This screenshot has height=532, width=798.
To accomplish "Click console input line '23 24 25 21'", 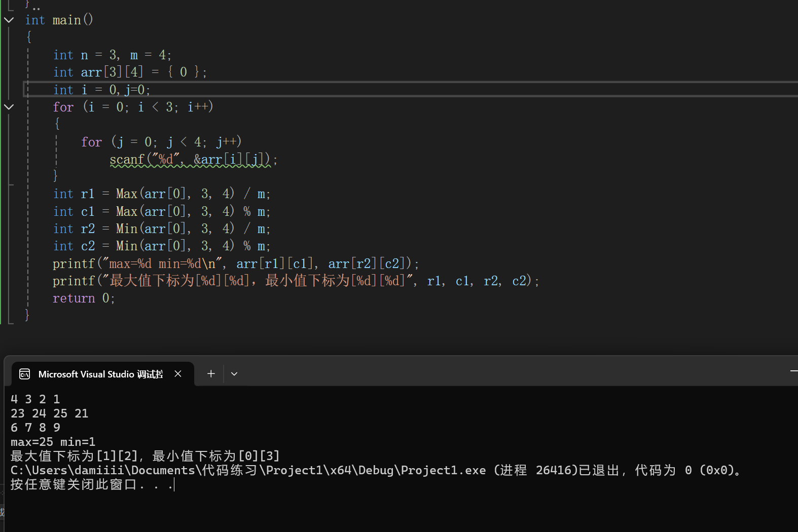I will pyautogui.click(x=50, y=413).
